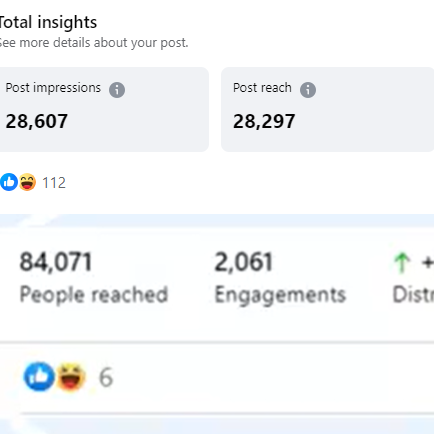The width and height of the screenshot is (434, 434).
Task: Select the Post reach card
Action: [x=328, y=109]
